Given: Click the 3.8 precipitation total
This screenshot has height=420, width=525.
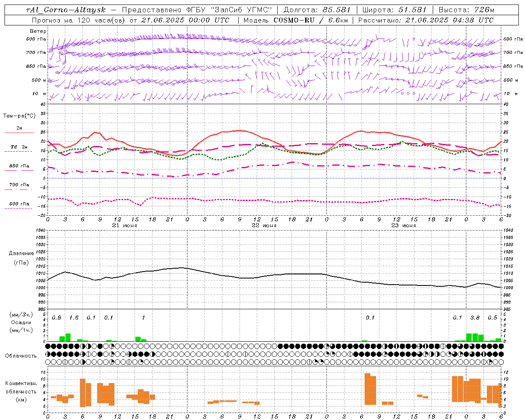Looking at the screenshot, I should point(475,318).
